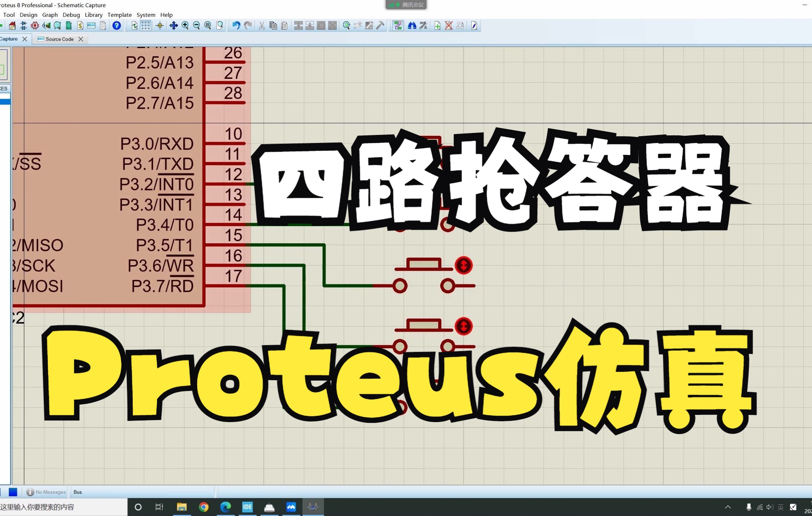Open the Home page icon
The width and height of the screenshot is (812, 516).
pyautogui.click(x=12, y=26)
